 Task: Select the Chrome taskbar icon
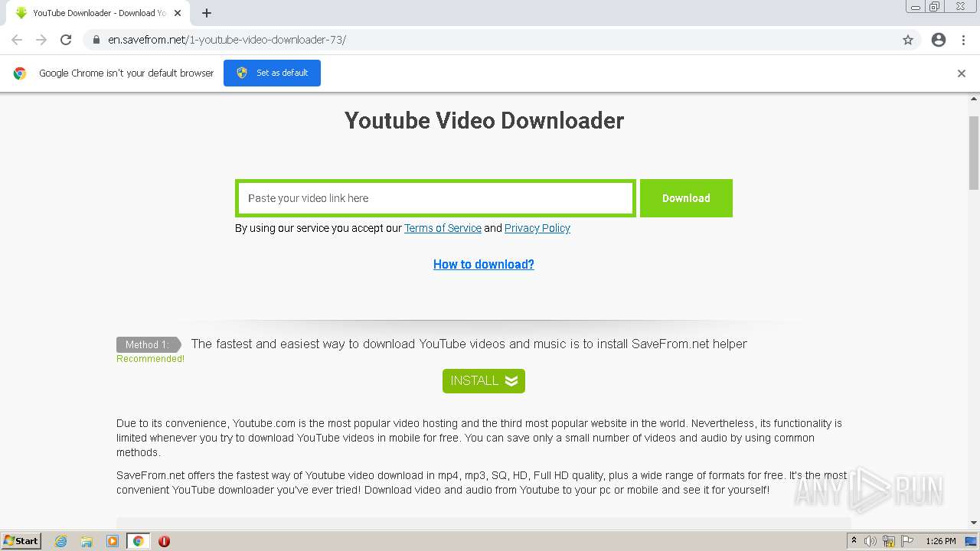point(139,541)
